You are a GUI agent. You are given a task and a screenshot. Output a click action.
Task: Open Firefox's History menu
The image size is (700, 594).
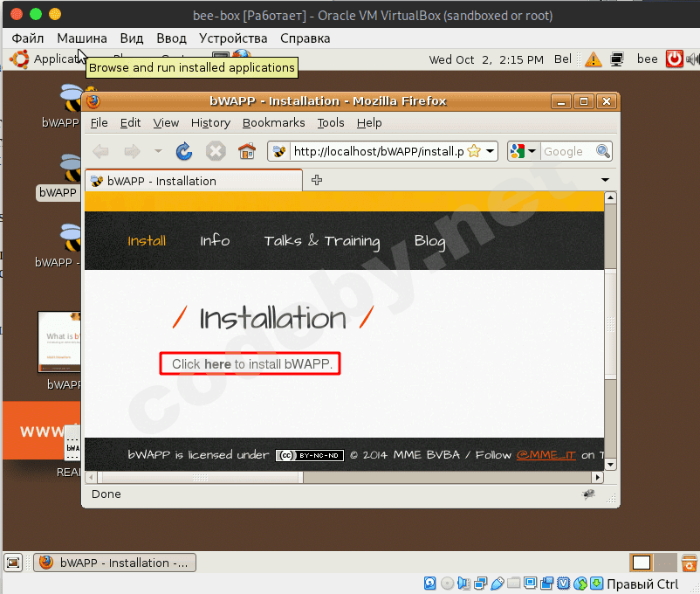coord(210,122)
